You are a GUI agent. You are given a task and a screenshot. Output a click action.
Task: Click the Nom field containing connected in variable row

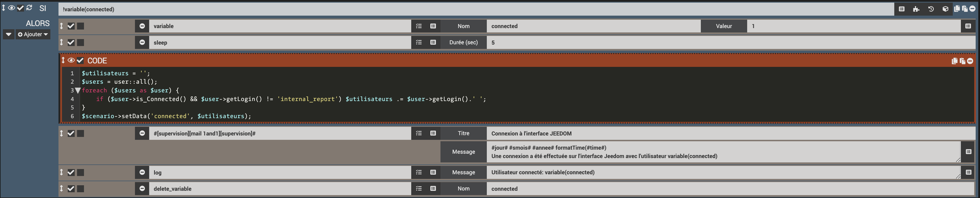(x=593, y=26)
